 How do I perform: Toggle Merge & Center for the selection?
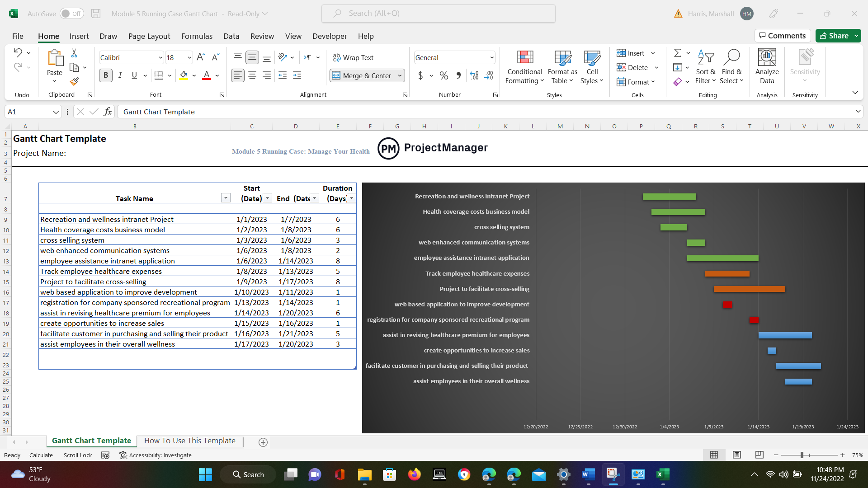(x=363, y=75)
